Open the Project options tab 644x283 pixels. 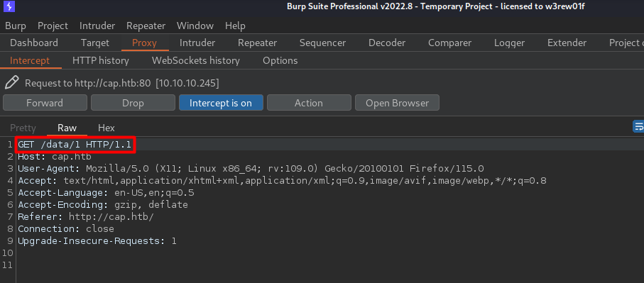(x=626, y=43)
